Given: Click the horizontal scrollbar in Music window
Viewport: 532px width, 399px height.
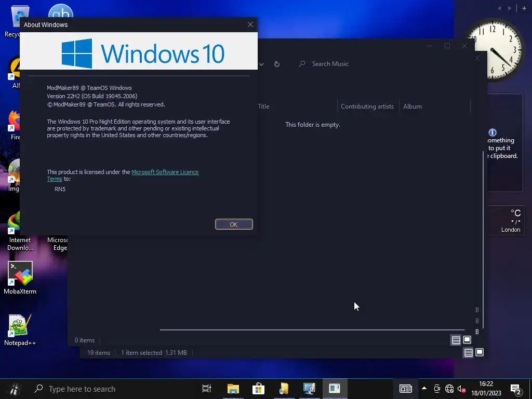Looking at the screenshot, I should pos(312,329).
